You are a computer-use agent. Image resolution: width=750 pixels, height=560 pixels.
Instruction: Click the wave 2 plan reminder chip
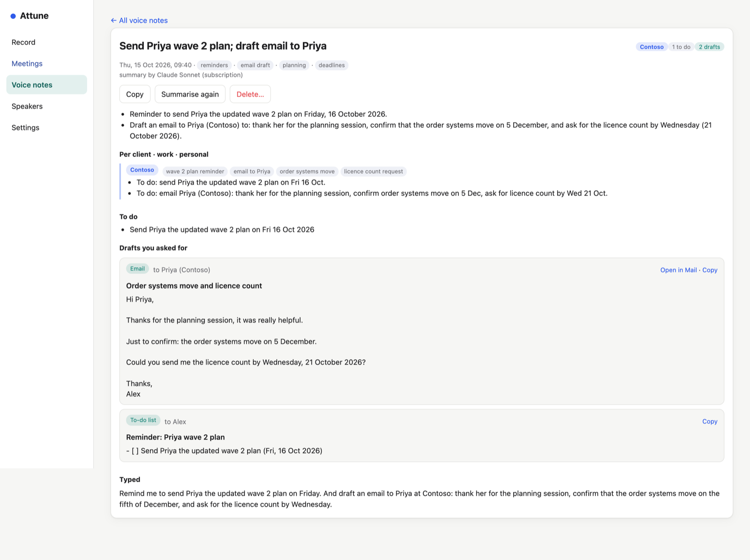195,172
